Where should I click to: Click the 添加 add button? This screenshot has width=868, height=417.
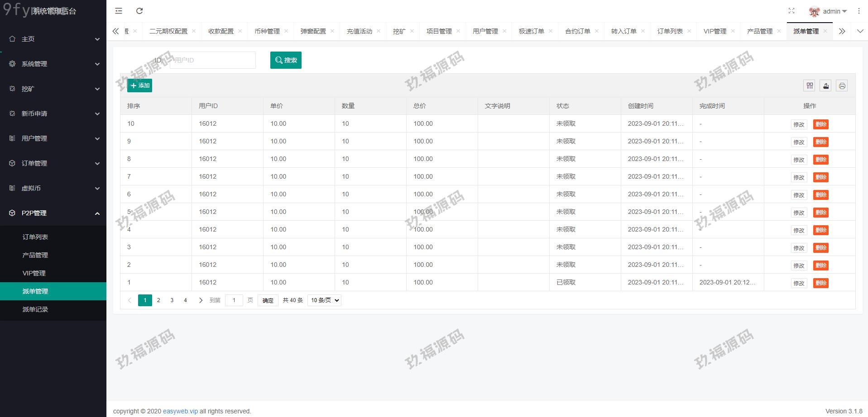pos(140,85)
